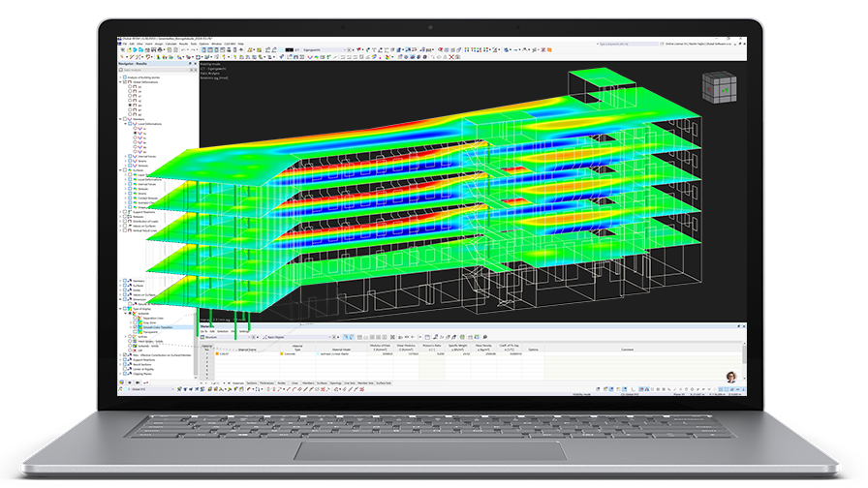Open the CAD-BIM menu

pos(230,44)
